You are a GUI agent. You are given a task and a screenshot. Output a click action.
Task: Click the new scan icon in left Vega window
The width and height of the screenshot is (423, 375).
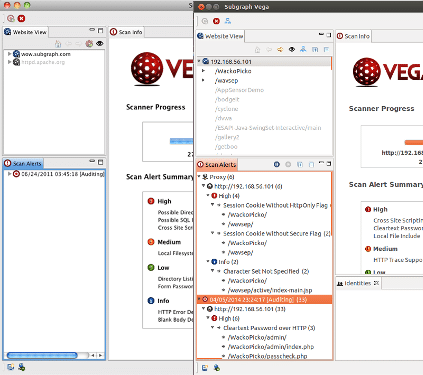click(x=11, y=19)
